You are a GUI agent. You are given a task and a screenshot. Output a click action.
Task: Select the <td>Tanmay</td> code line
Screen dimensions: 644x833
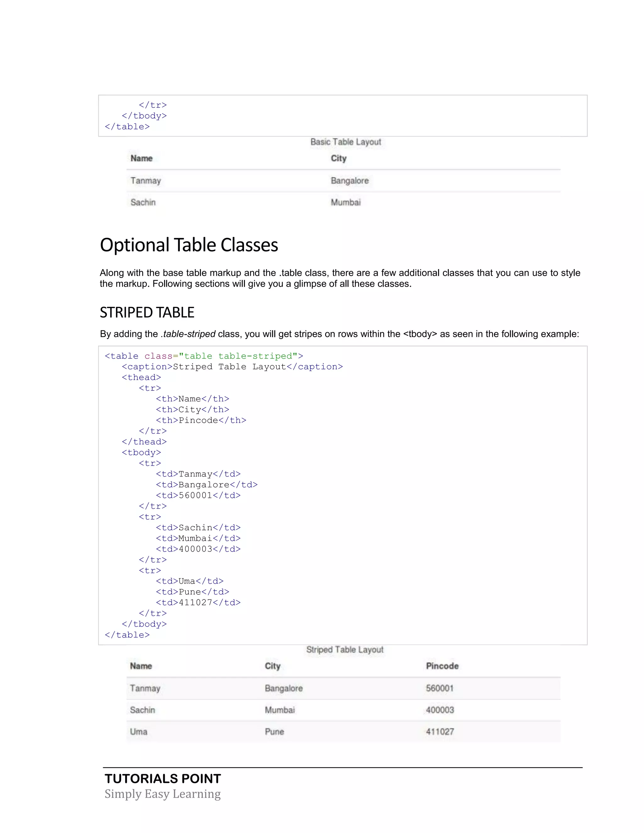click(x=198, y=474)
